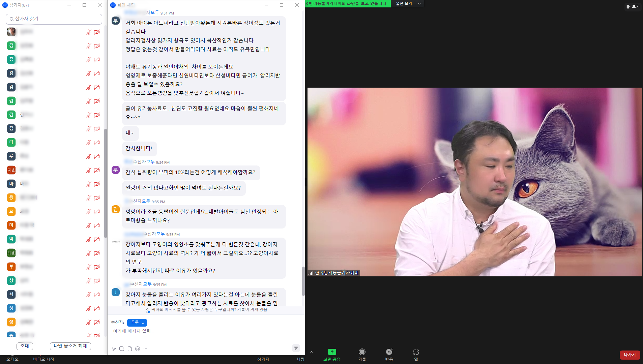Viewport: 643px width, 364px height.
Task: Click the participants list scrollbar
Action: pos(106,183)
